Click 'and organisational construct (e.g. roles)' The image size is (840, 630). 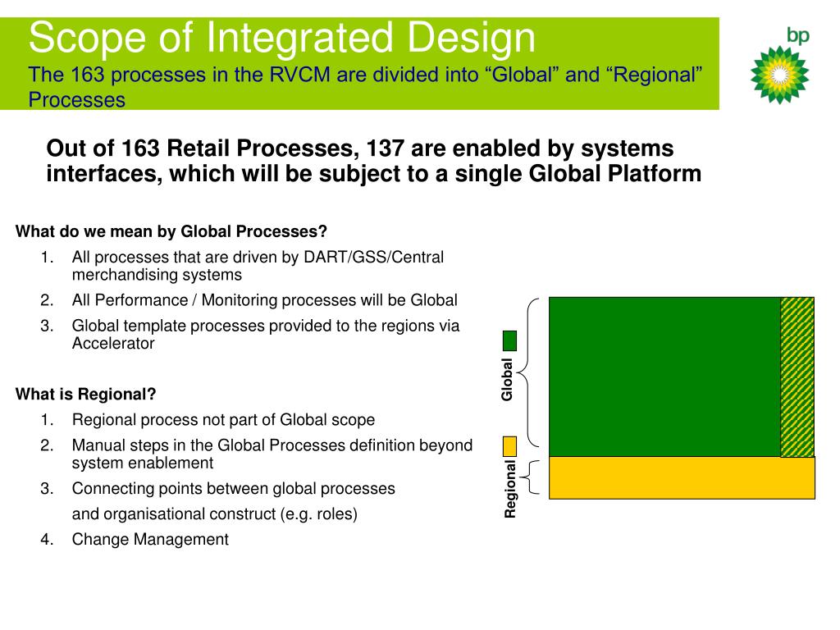pos(214,514)
